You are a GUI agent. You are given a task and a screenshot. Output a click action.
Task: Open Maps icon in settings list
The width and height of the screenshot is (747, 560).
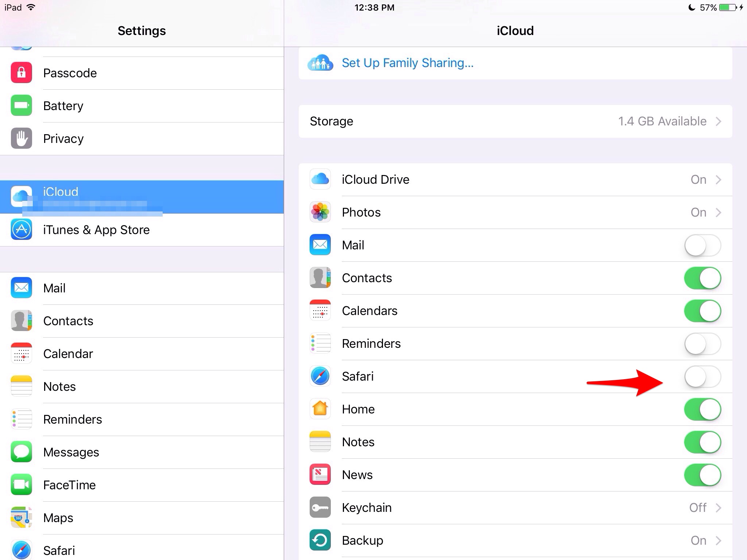coord(22,517)
